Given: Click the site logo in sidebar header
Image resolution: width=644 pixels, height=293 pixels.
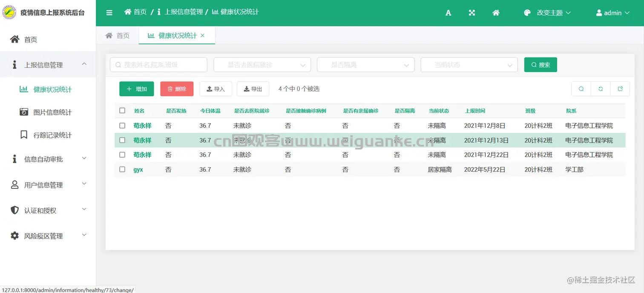Looking at the screenshot, I should point(9,12).
